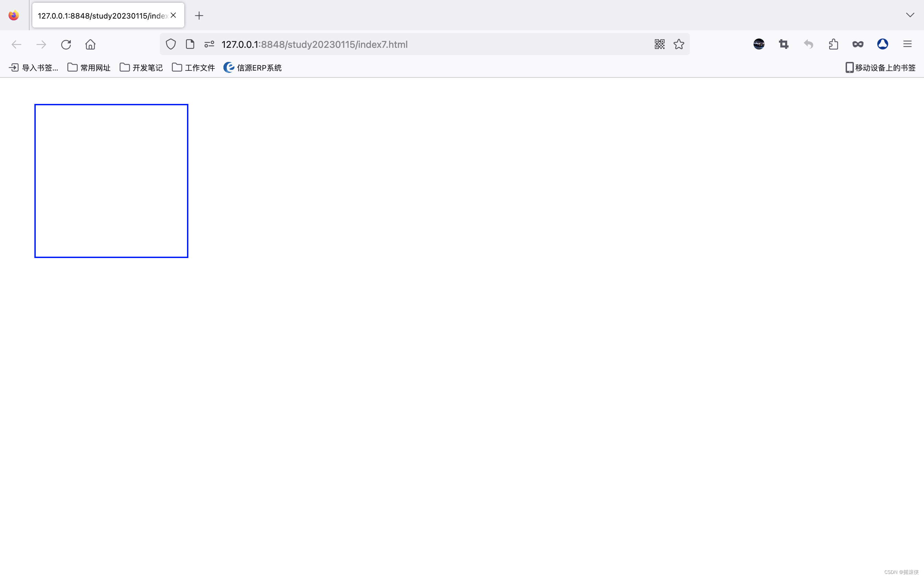Open the 开发笔记 bookmarks folder

coord(141,68)
